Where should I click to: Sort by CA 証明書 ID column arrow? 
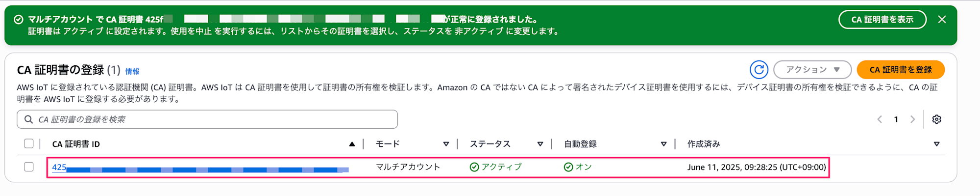pyautogui.click(x=352, y=144)
